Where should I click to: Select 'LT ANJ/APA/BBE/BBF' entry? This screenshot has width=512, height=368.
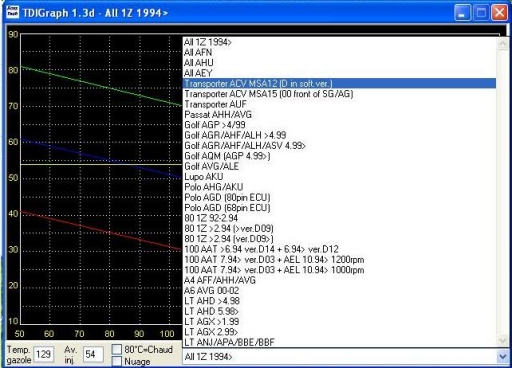[x=339, y=342]
